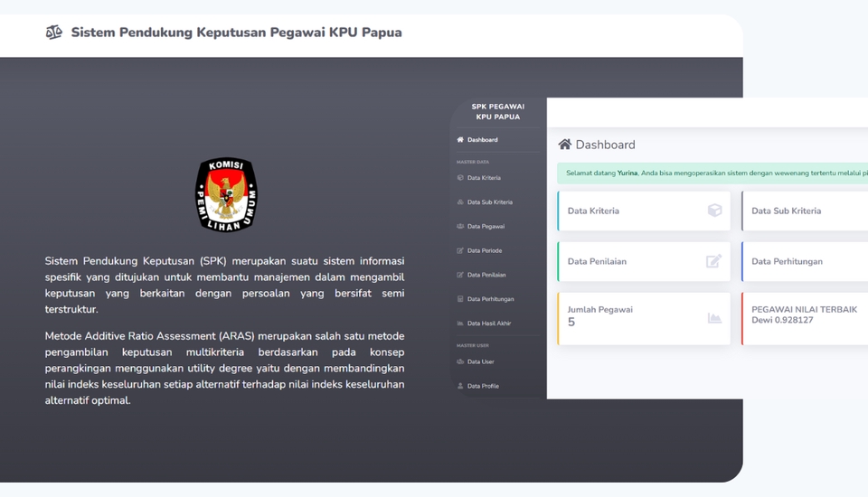Open the Data Penilaian dashboard card

(644, 261)
